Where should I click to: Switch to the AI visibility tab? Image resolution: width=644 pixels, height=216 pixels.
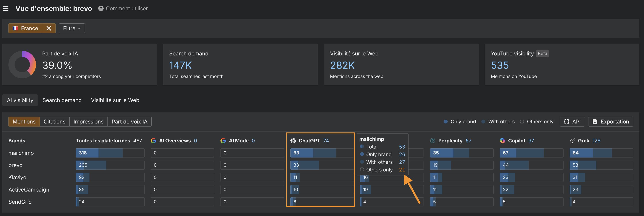(x=20, y=100)
